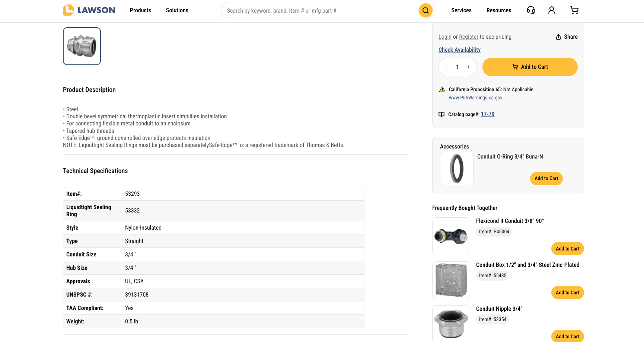The image size is (644, 342).
Task: Decrease quantity with minus button
Action: [x=446, y=67]
